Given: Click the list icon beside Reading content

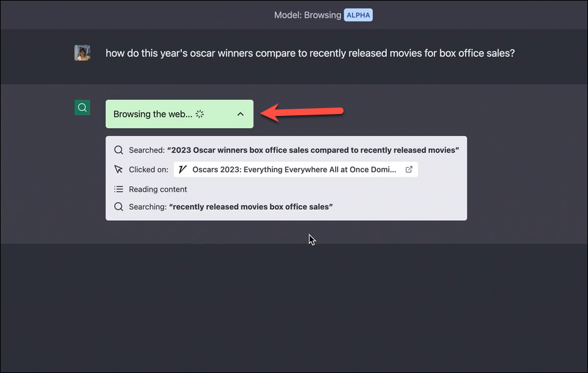Looking at the screenshot, I should click(x=119, y=189).
